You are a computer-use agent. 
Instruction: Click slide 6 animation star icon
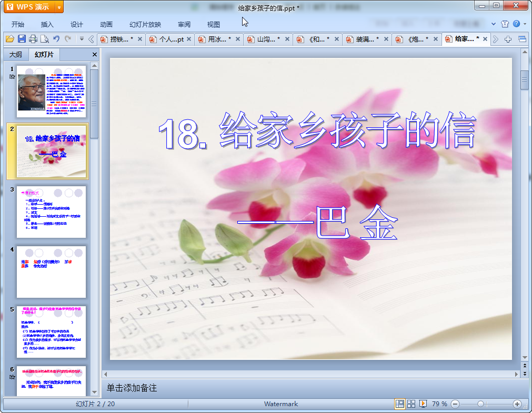12,377
